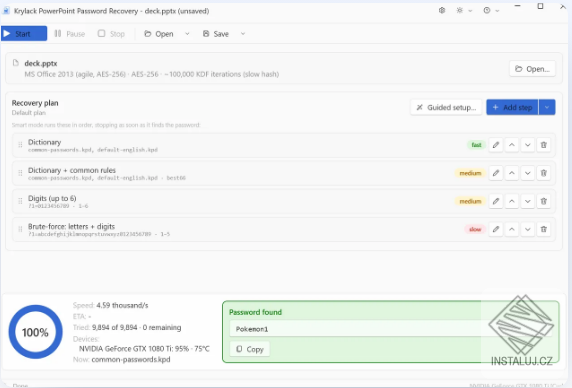Edit the Digits (up to 6) step
Viewport: 572px width, 388px height.
coord(496,201)
